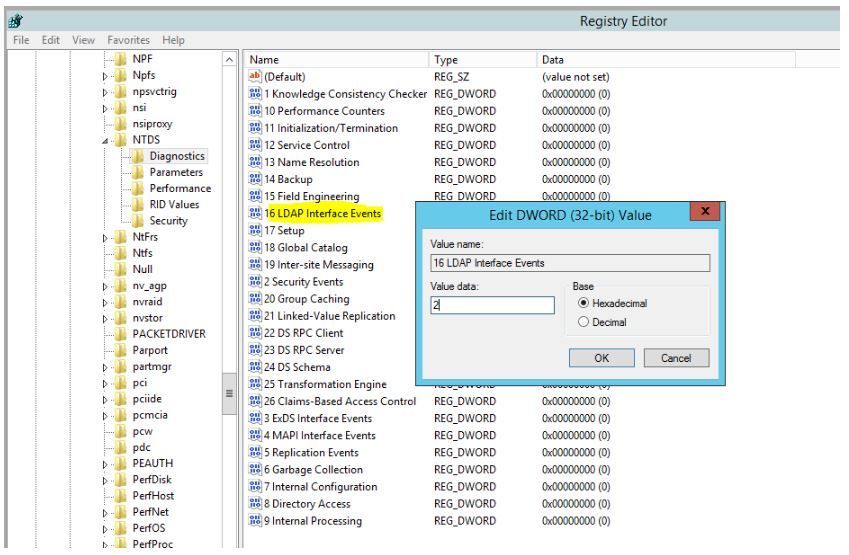Click the PEAUTH folder icon
The width and height of the screenshot is (849, 555).
(120, 463)
